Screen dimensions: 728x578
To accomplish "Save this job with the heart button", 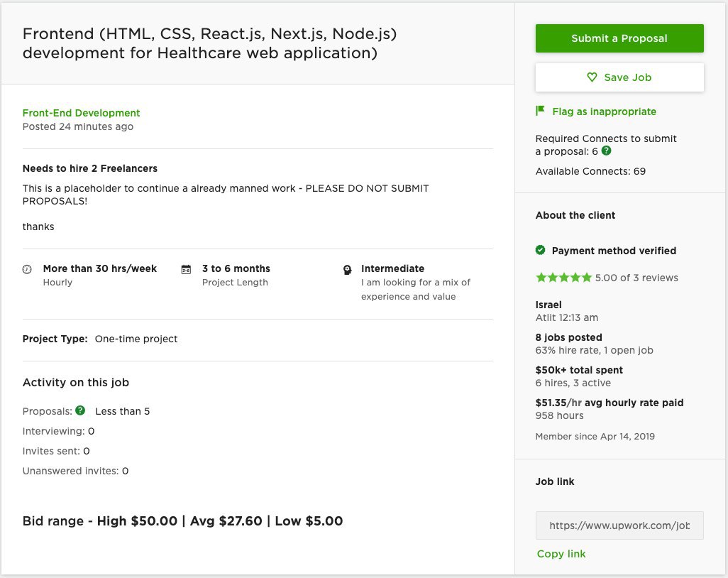I will pyautogui.click(x=619, y=77).
